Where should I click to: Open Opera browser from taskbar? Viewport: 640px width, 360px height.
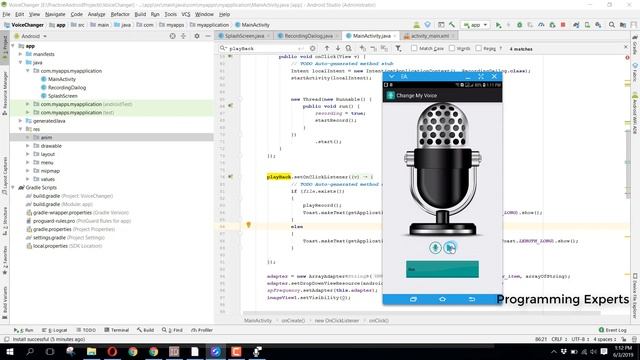[x=112, y=351]
